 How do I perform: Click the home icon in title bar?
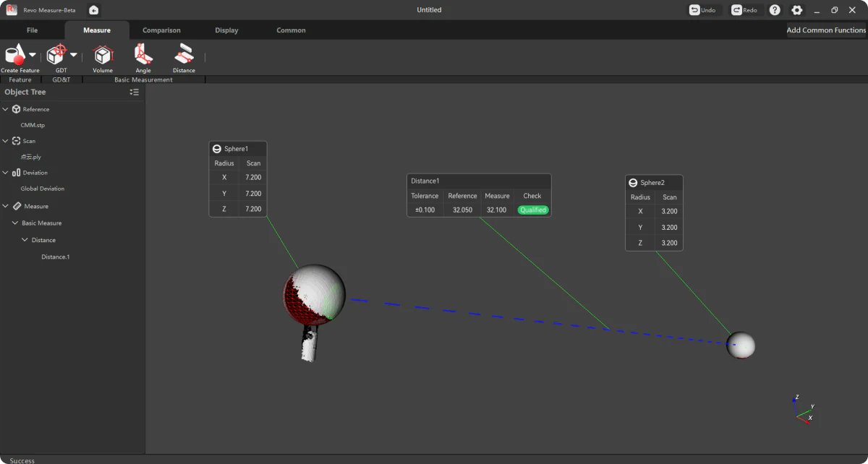tap(94, 10)
